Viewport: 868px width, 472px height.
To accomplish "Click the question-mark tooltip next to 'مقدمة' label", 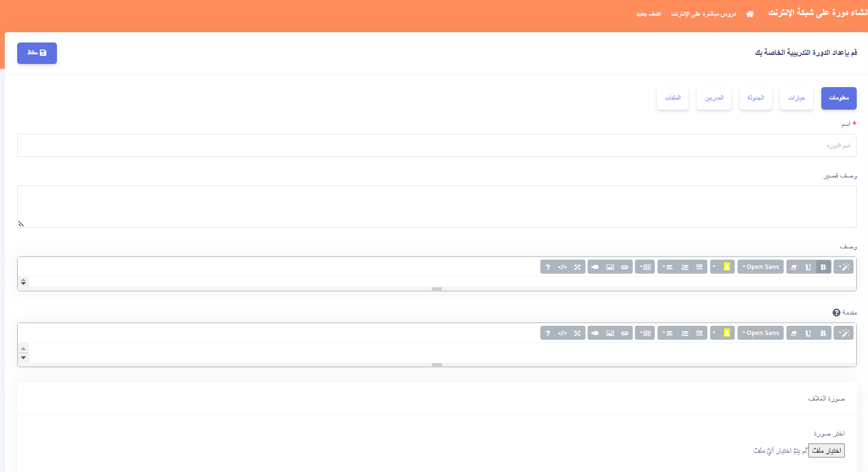I will click(836, 312).
